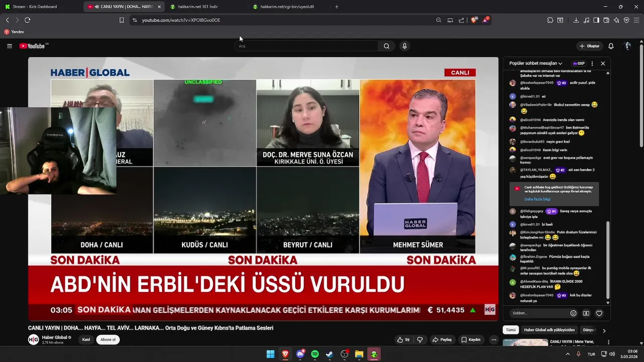
Task: Click the YouTube search magnifier button
Action: [x=386, y=46]
